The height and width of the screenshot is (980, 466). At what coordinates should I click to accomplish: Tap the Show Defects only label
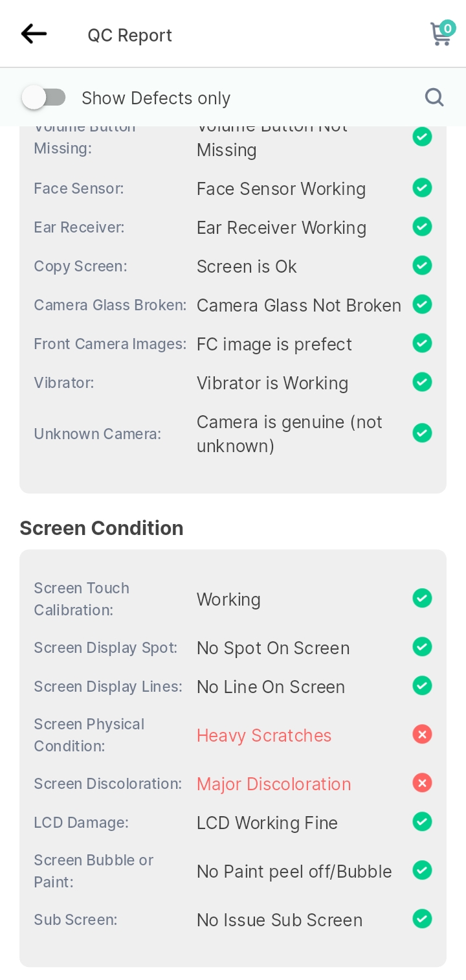(x=156, y=98)
